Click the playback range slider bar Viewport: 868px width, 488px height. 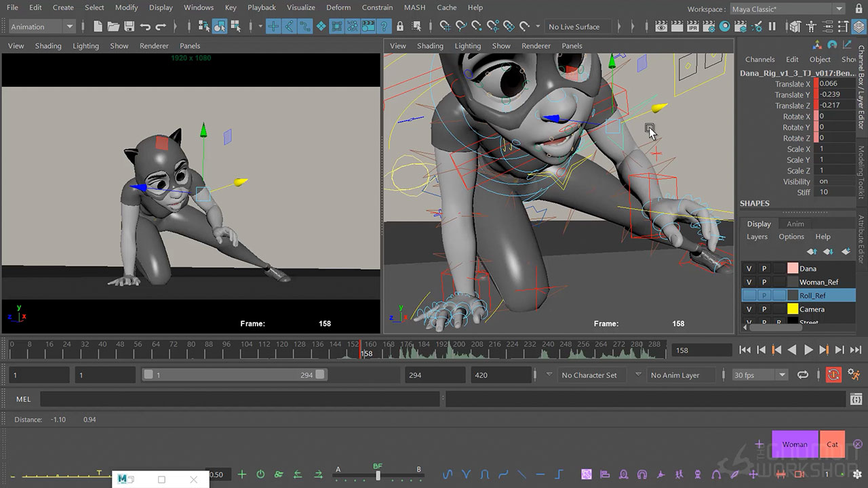click(x=234, y=375)
